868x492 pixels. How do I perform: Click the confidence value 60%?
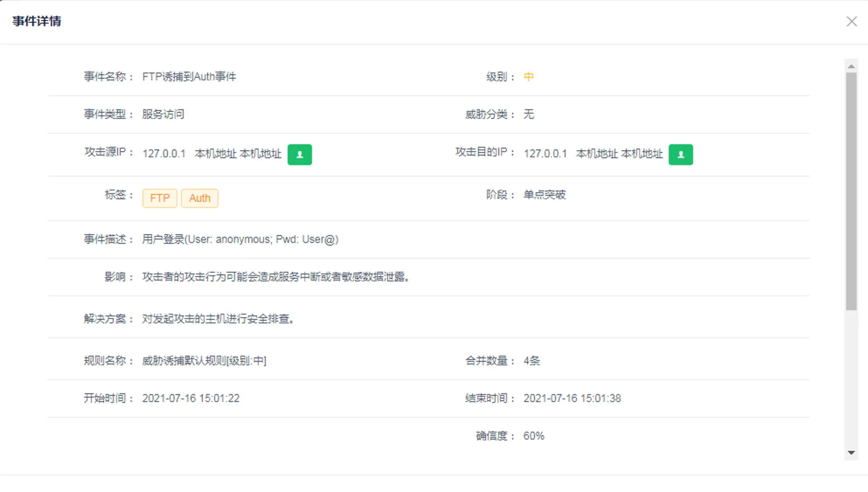point(534,436)
